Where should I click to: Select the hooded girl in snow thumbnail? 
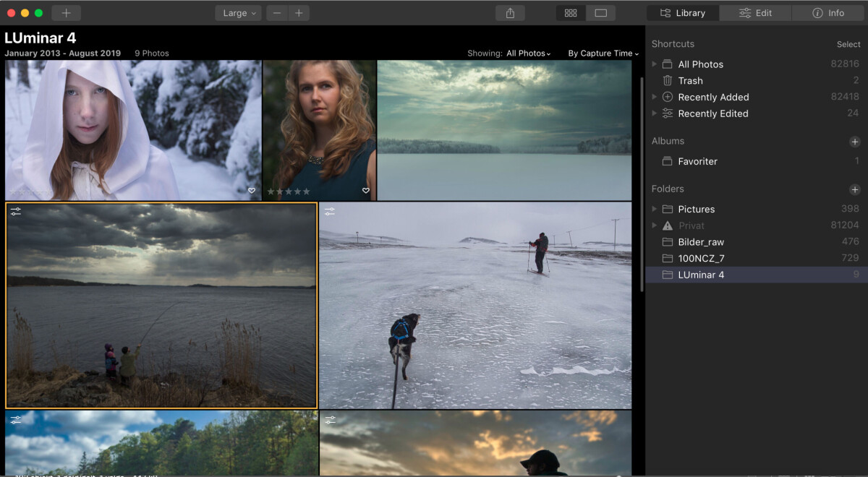click(x=133, y=130)
